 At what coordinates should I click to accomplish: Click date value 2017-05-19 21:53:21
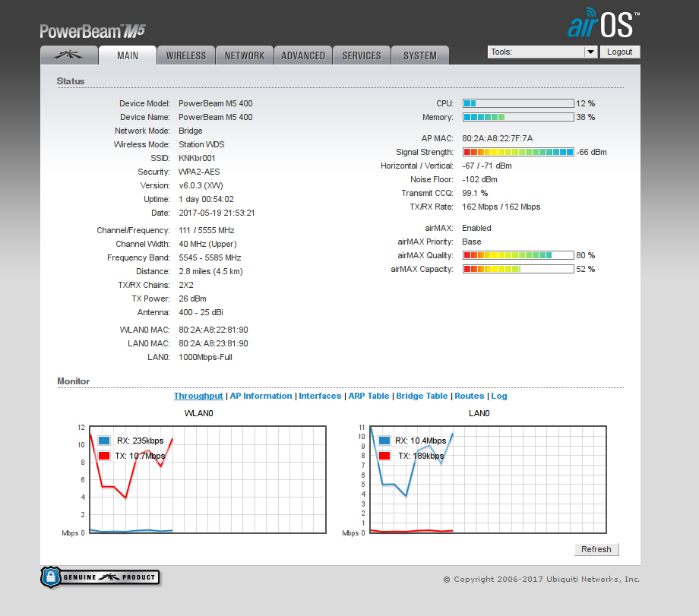(x=217, y=213)
